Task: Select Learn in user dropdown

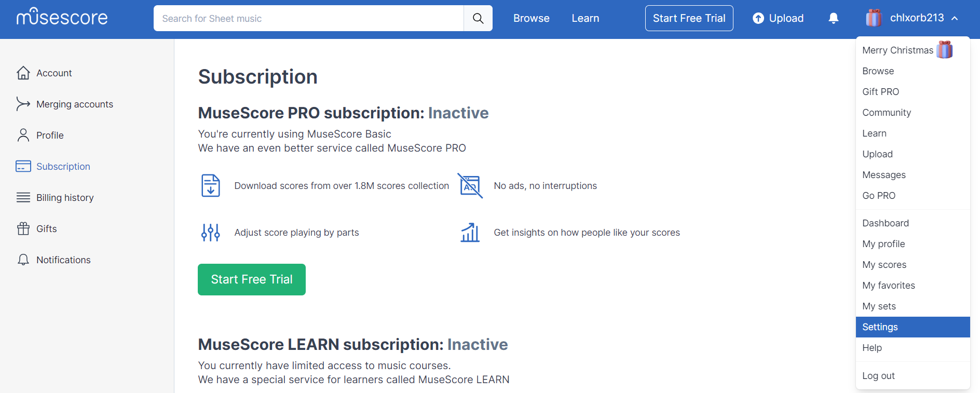Action: (913, 133)
